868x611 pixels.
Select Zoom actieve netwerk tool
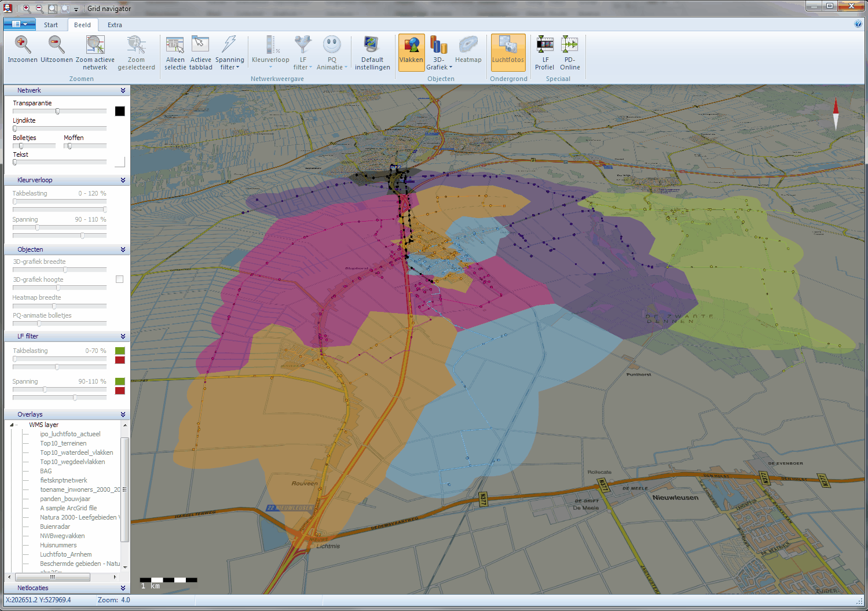[95, 45]
